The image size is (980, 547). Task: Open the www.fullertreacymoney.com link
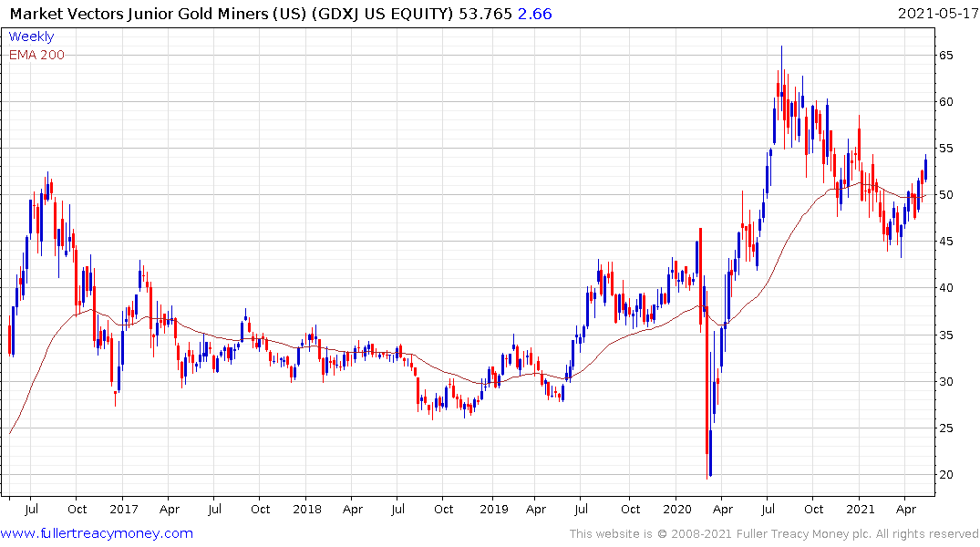97,533
